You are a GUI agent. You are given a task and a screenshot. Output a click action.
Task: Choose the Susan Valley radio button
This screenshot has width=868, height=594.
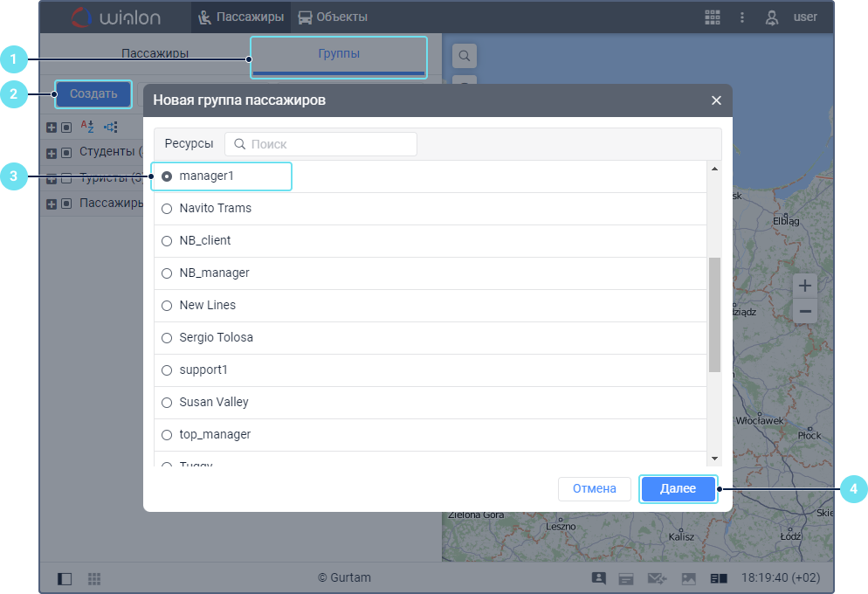[x=167, y=403]
